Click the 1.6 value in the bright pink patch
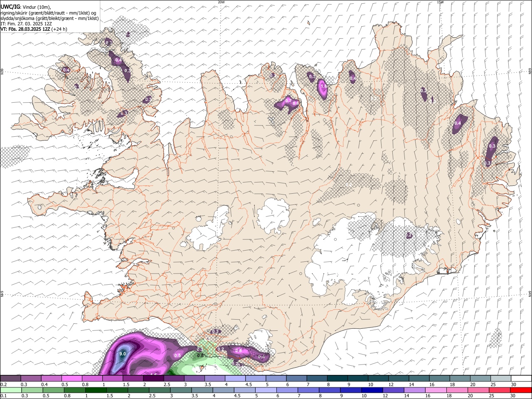The height and width of the screenshot is (399, 532). pos(324,86)
